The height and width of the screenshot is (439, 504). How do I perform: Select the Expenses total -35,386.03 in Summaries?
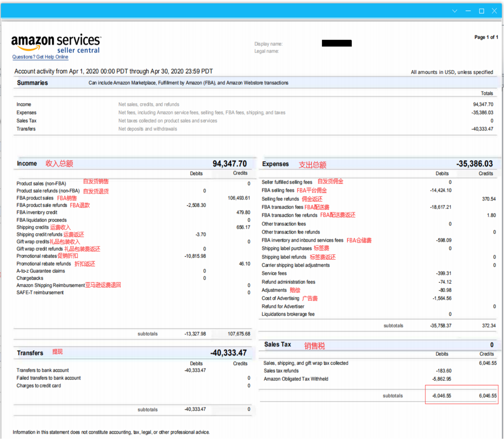pyautogui.click(x=482, y=113)
